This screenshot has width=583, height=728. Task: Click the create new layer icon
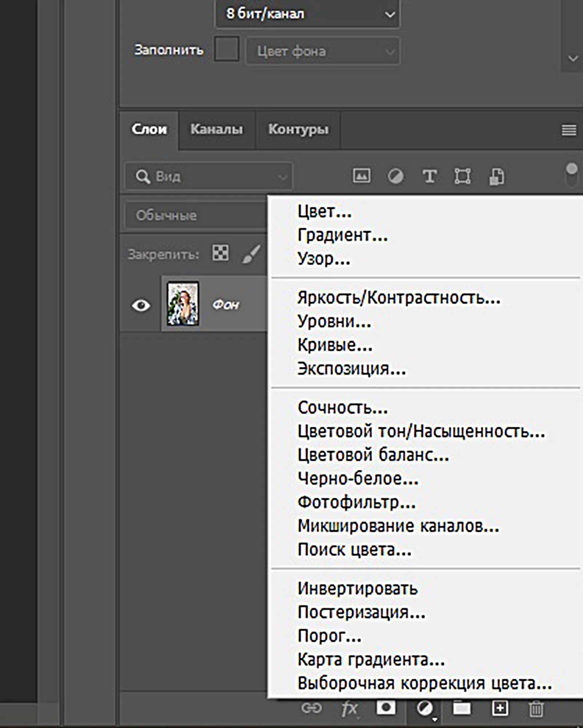[x=500, y=708]
